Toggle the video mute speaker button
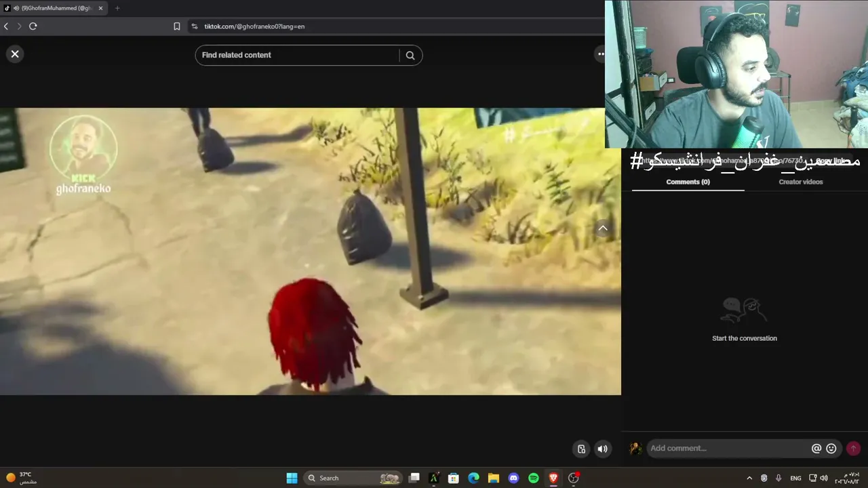 tap(602, 449)
